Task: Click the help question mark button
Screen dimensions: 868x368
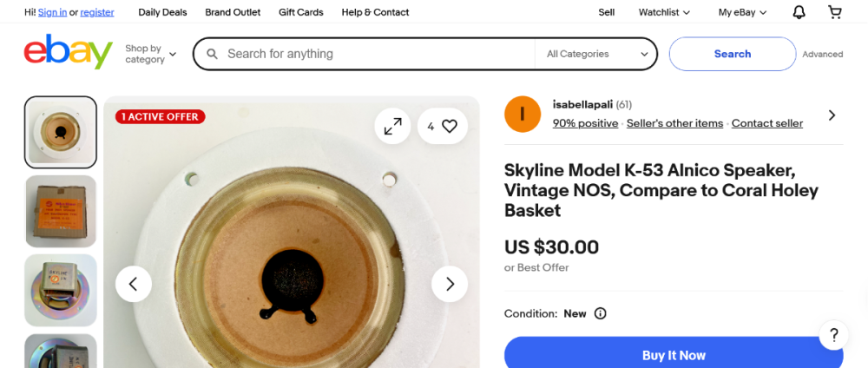Action: click(x=833, y=335)
